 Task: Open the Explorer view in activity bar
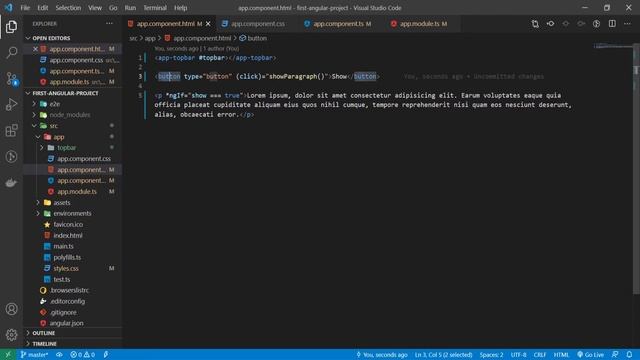(11, 27)
